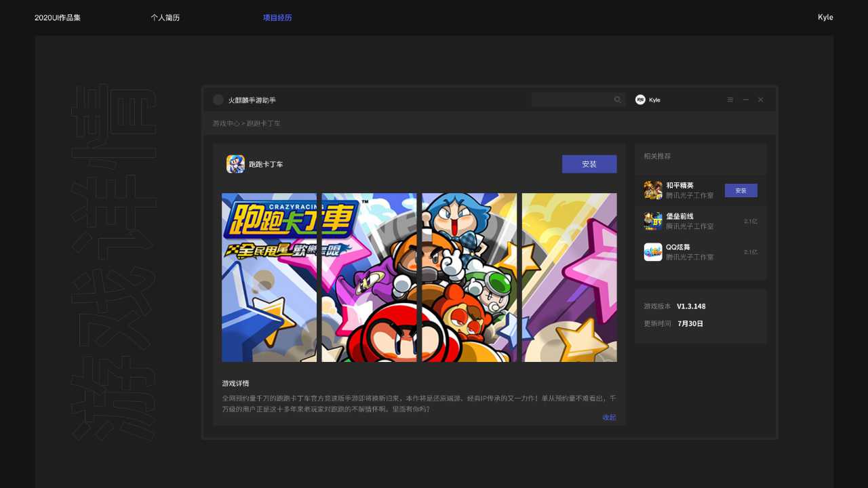Install 跑跑卡丁车 with the large 安装 button
868x488 pixels.
click(x=589, y=164)
